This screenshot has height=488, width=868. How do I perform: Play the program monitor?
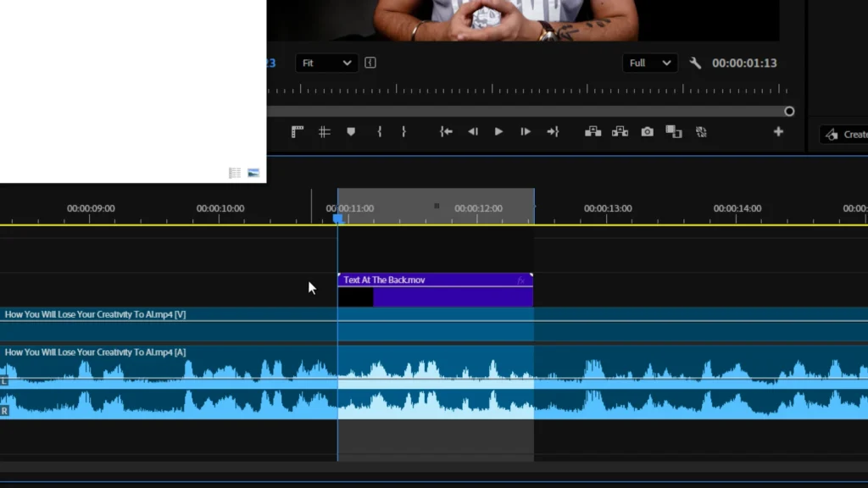498,131
